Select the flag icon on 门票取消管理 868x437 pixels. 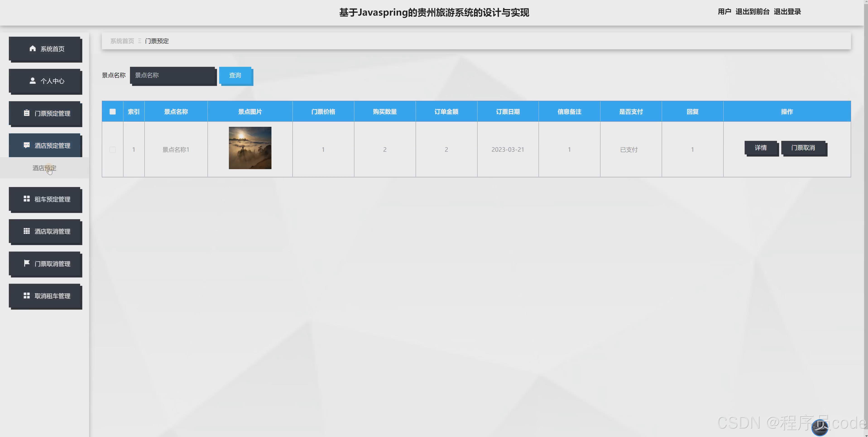[x=27, y=264]
